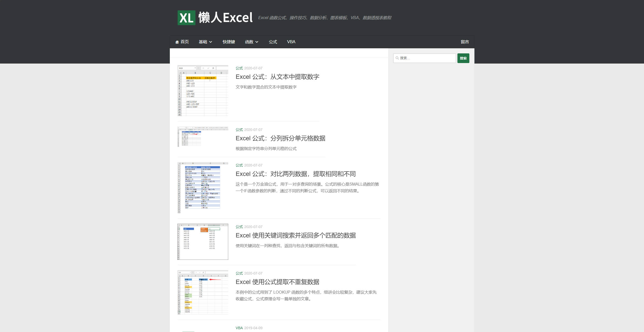The image size is (644, 332).
Task: Click the home icon in the navigation bar
Action: click(x=177, y=42)
